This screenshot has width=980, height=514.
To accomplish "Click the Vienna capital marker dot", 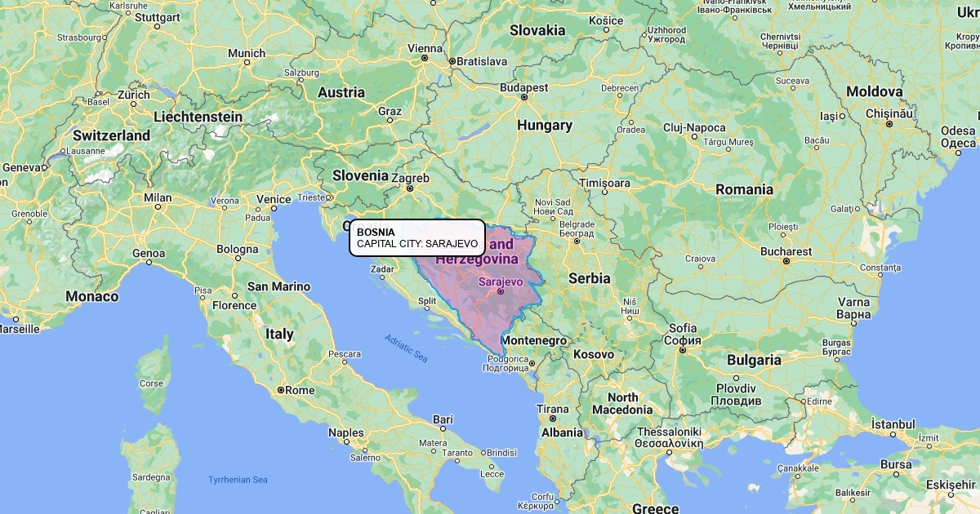I will pyautogui.click(x=424, y=59).
